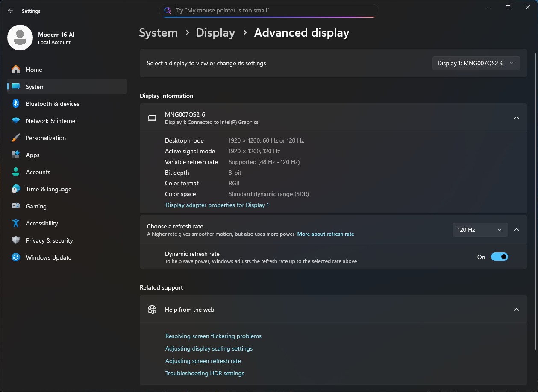
Task: Click More about refresh rate link
Action: click(326, 234)
